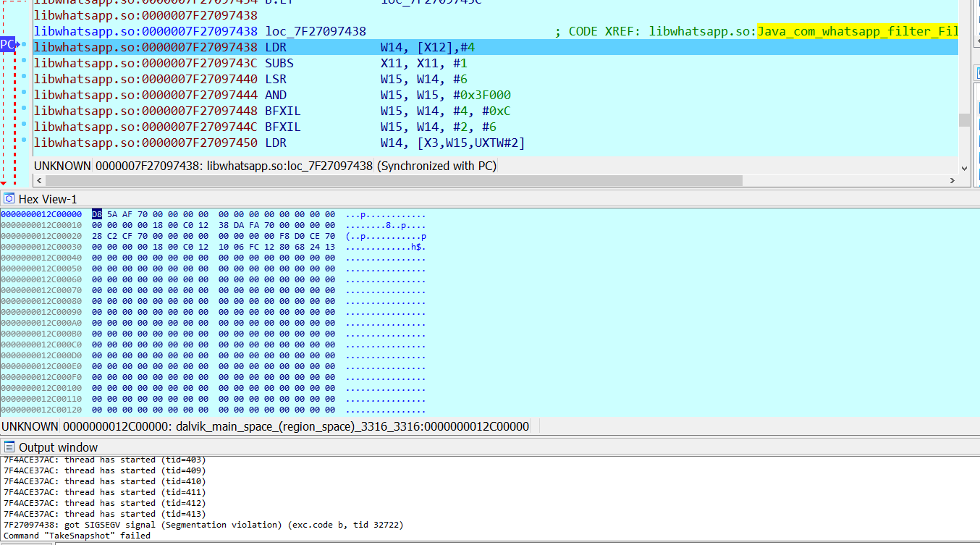Click the disassembly vertical scrollbar thumb
The height and width of the screenshot is (545, 980).
point(964,120)
